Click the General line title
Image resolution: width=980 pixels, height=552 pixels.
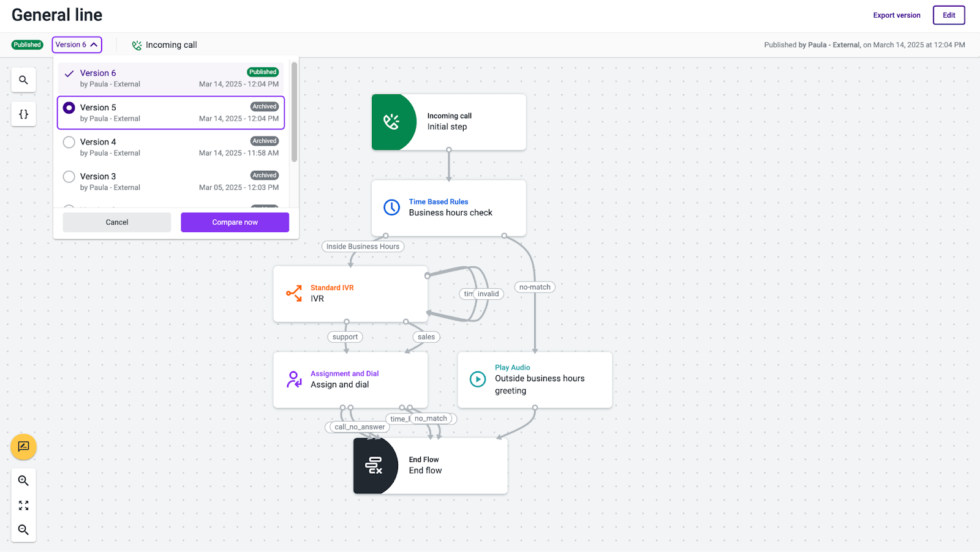click(x=57, y=15)
